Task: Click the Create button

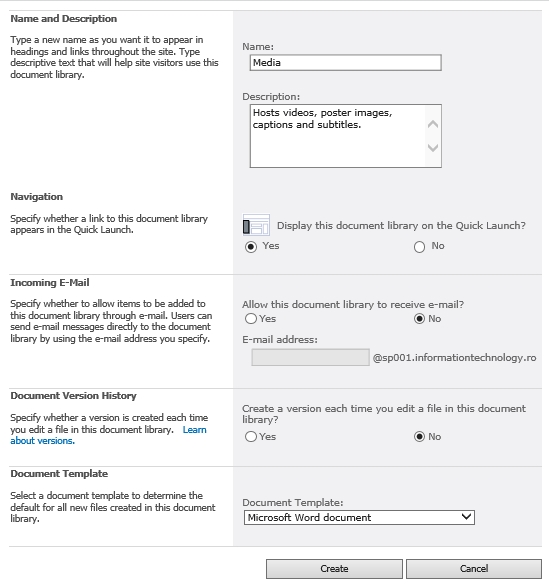Action: (x=334, y=569)
